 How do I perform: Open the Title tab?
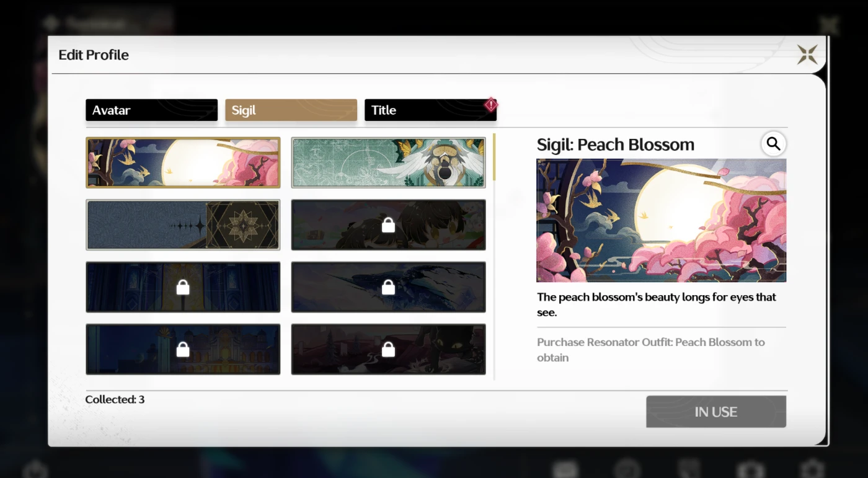[430, 110]
